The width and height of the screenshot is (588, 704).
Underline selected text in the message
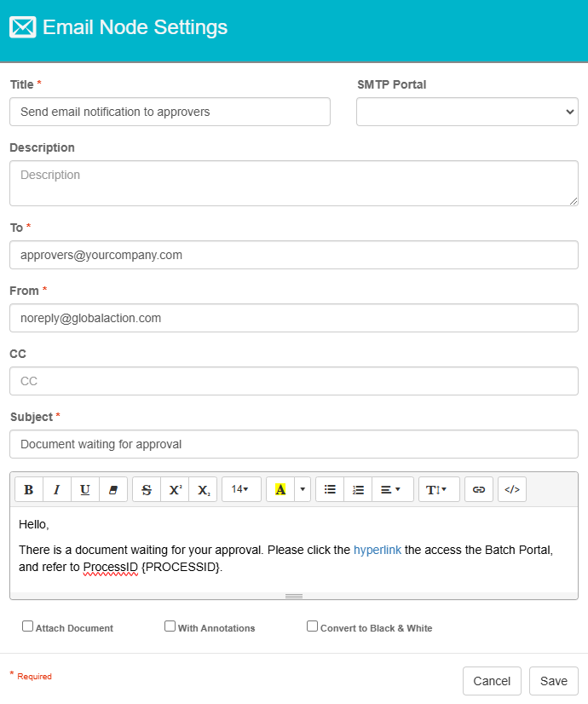85,489
